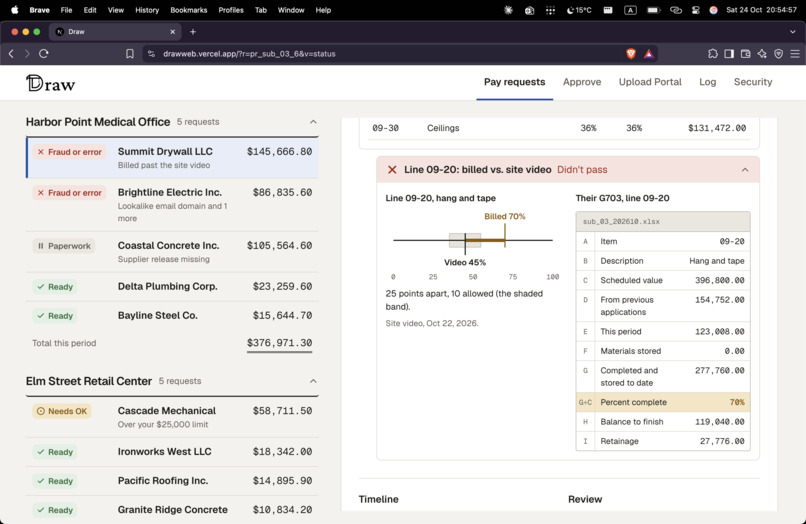
Task: Switch to the Approve tab
Action: tap(582, 82)
